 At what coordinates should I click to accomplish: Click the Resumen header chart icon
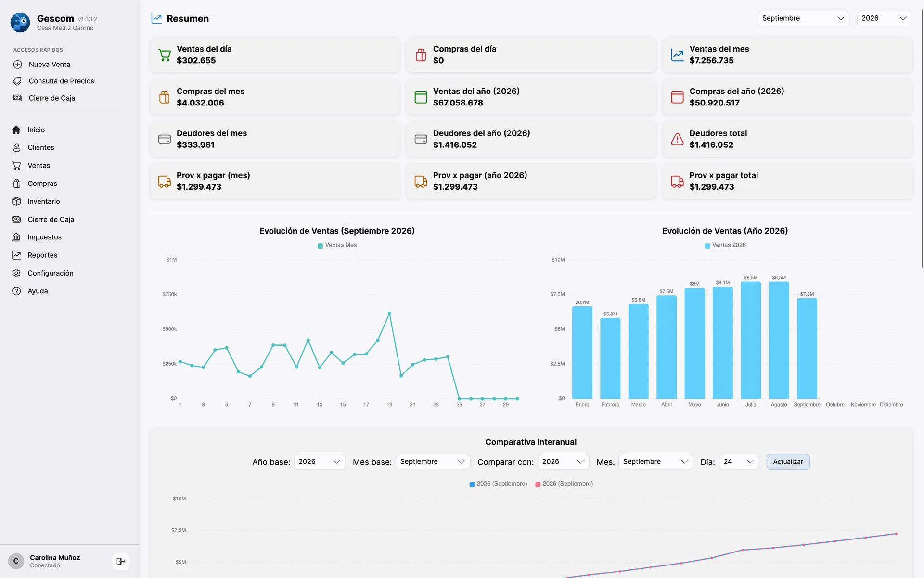(x=156, y=19)
